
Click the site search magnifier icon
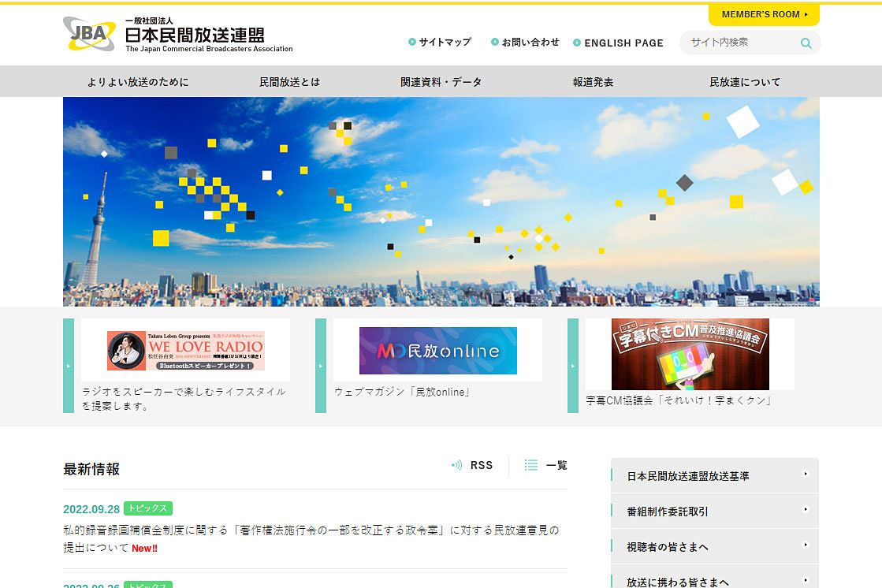click(806, 43)
